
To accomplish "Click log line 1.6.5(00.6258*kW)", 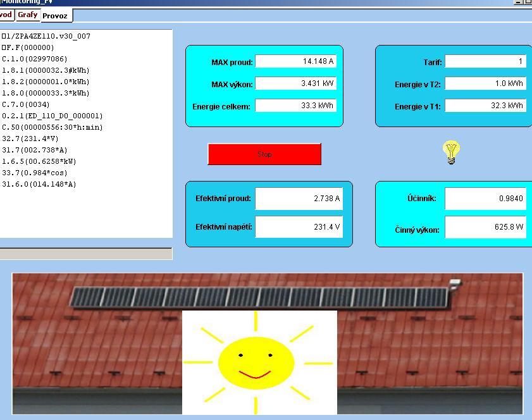I will coord(39,161).
